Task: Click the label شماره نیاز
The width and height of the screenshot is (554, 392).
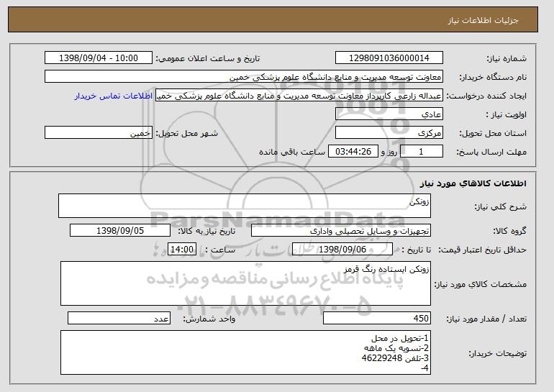Action: click(507, 58)
